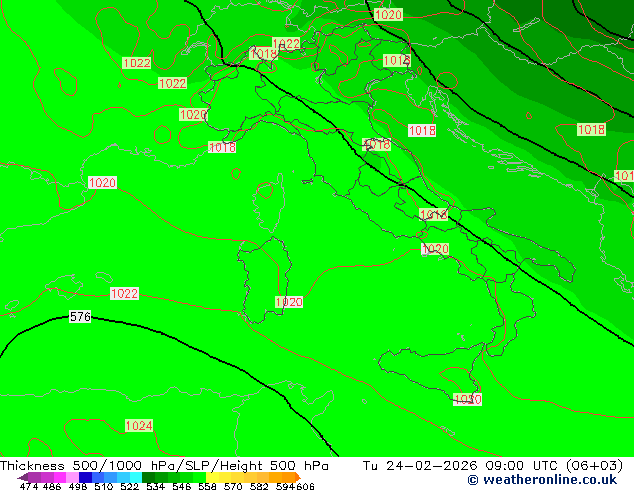Click the legend value 546

(x=182, y=486)
